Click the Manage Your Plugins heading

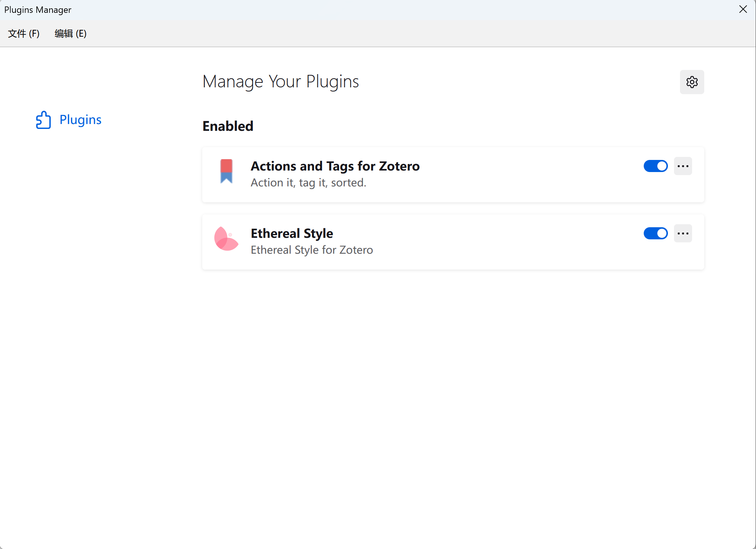(280, 82)
